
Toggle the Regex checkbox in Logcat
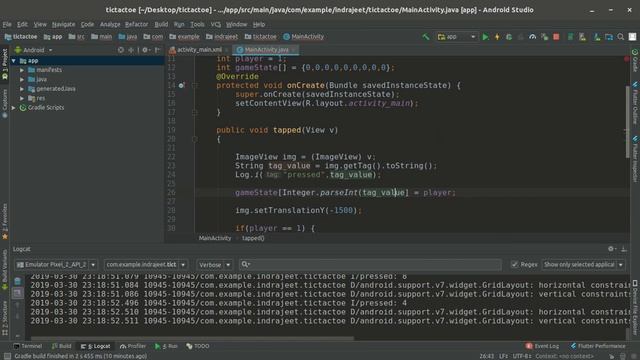(514, 264)
